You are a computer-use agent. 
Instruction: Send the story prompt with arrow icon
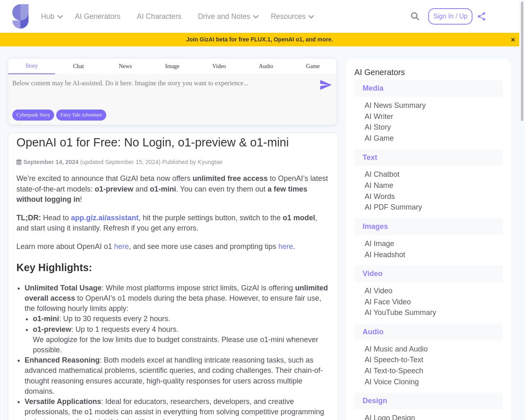[x=325, y=85]
